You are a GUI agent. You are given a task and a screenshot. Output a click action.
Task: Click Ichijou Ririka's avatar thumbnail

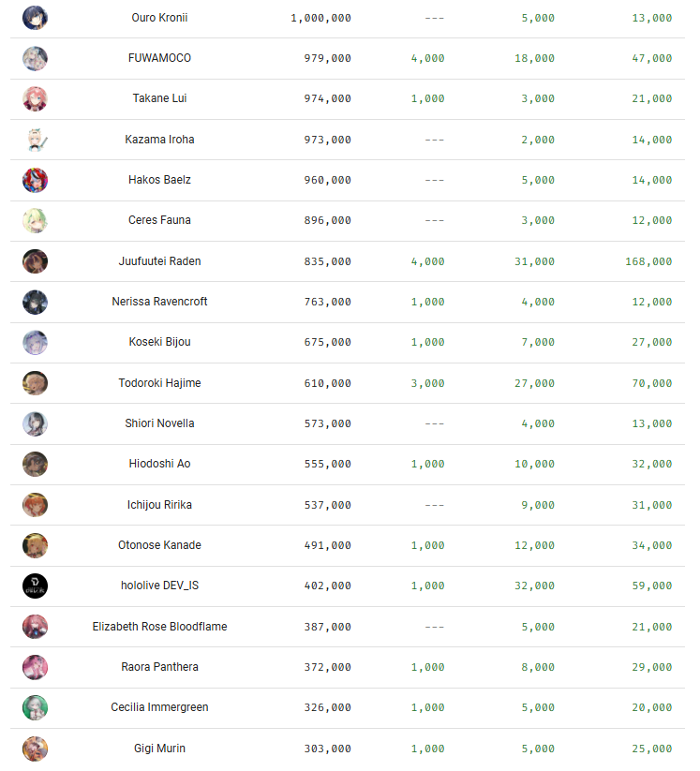[x=35, y=505]
